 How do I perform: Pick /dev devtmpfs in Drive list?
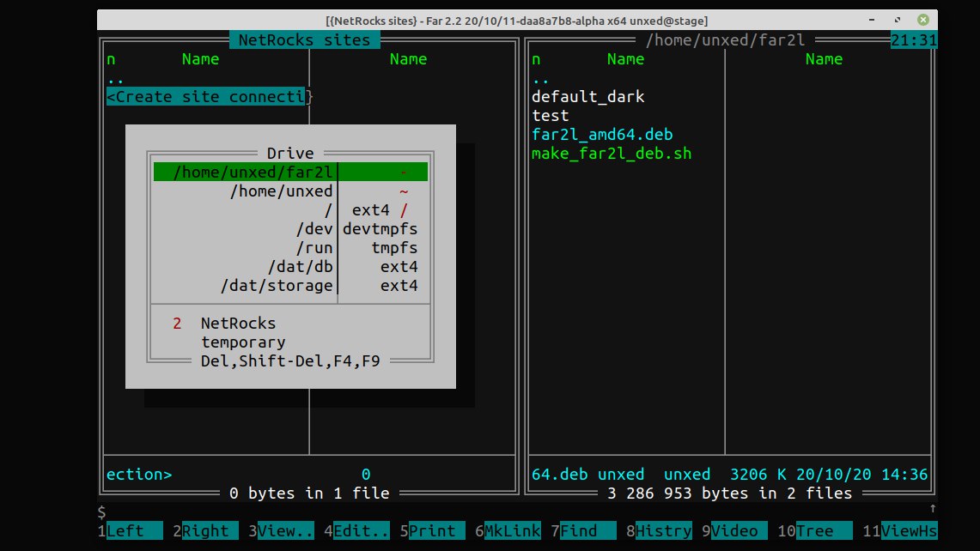(290, 228)
